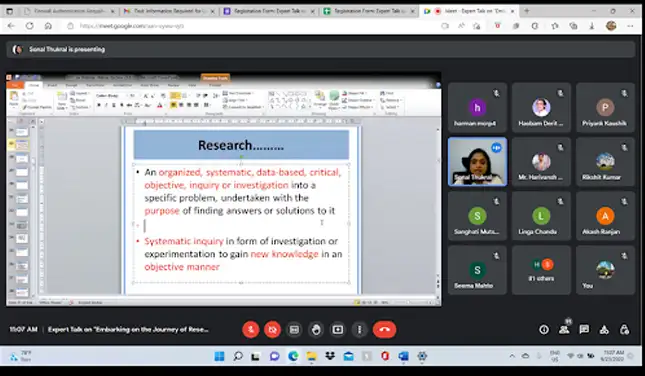This screenshot has width=645, height=376.
Task: Switch to first browser tab
Action: [x=69, y=11]
